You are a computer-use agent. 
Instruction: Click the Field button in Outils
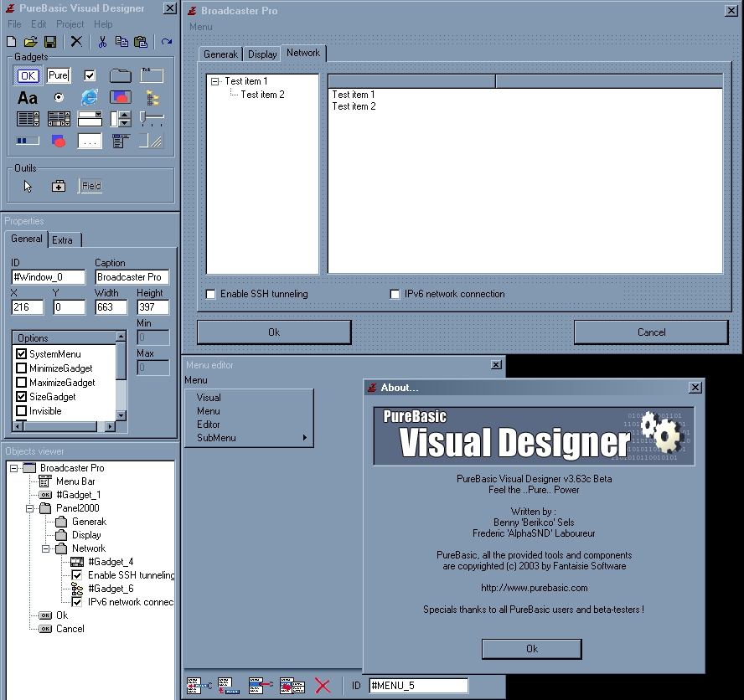(x=91, y=186)
